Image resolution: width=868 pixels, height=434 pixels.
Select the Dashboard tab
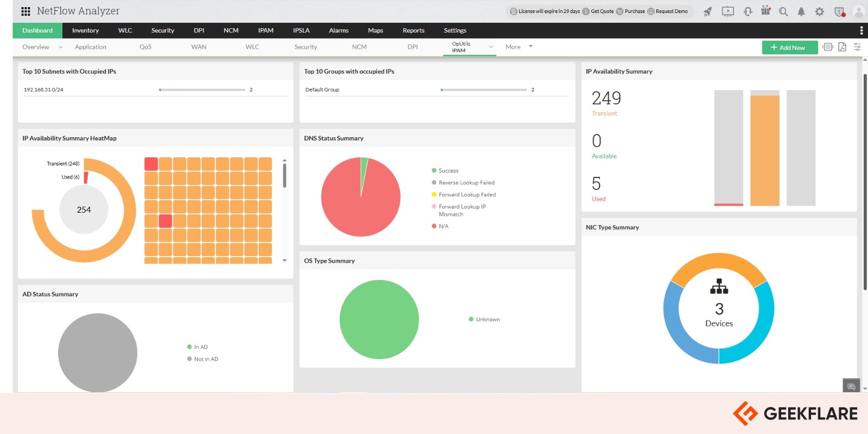tap(37, 30)
